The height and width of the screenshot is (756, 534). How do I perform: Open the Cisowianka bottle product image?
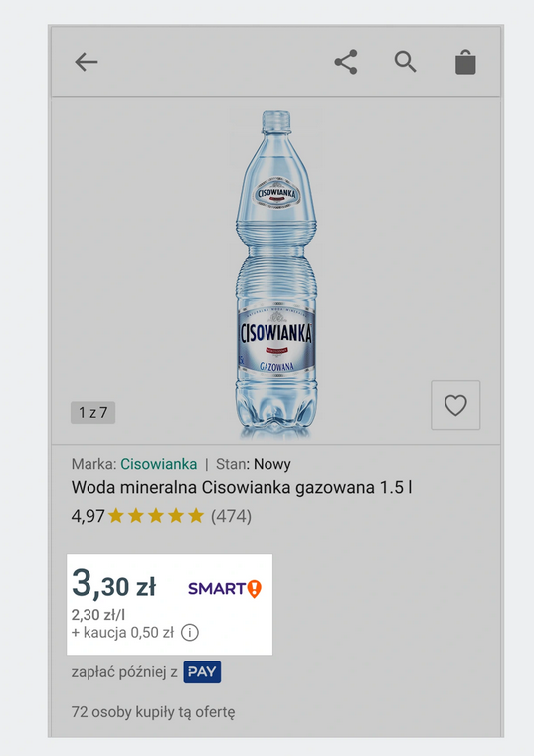(x=275, y=275)
